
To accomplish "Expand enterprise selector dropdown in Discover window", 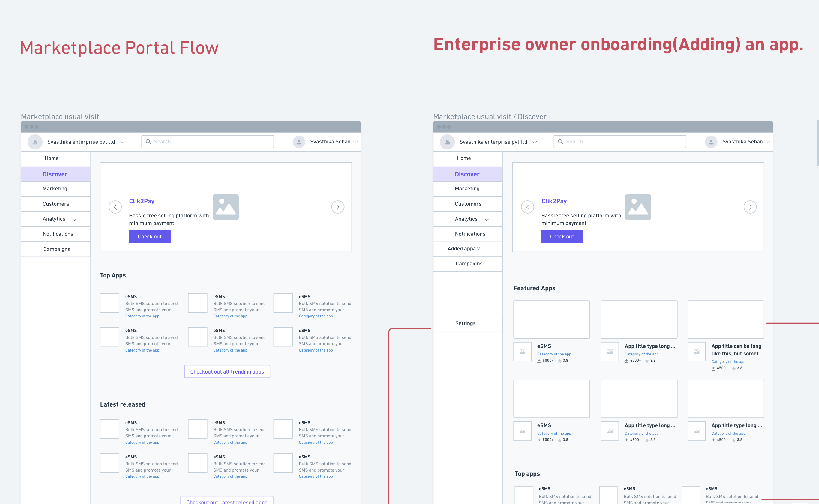I will [534, 142].
